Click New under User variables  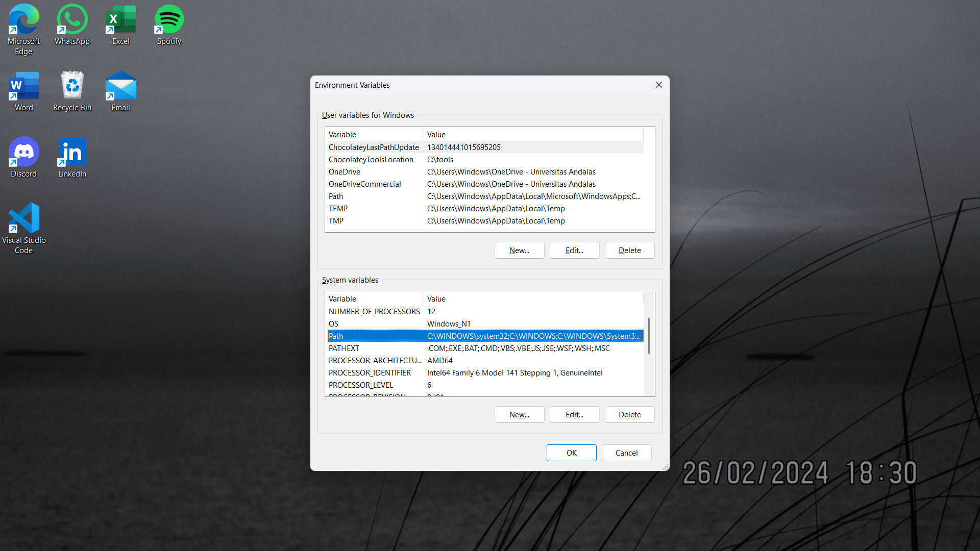tap(519, 251)
